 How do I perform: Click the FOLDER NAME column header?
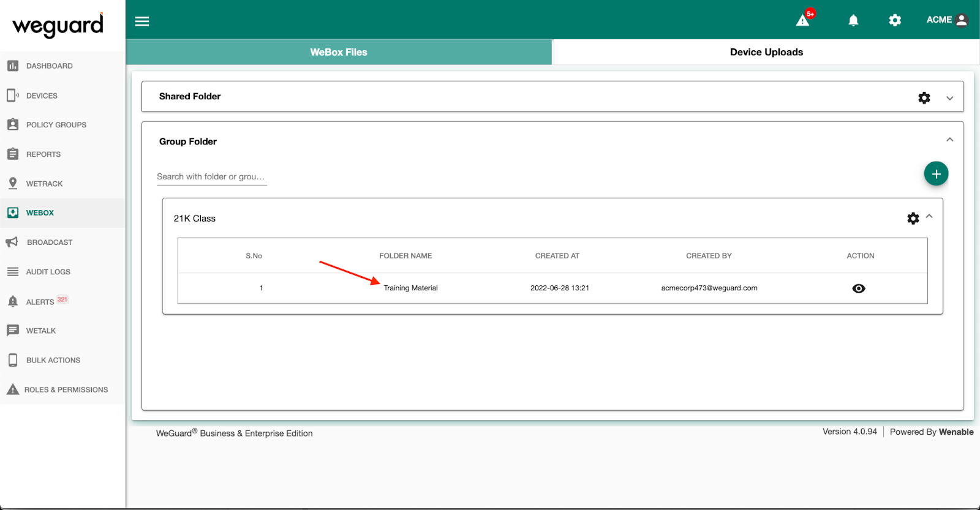(x=405, y=256)
